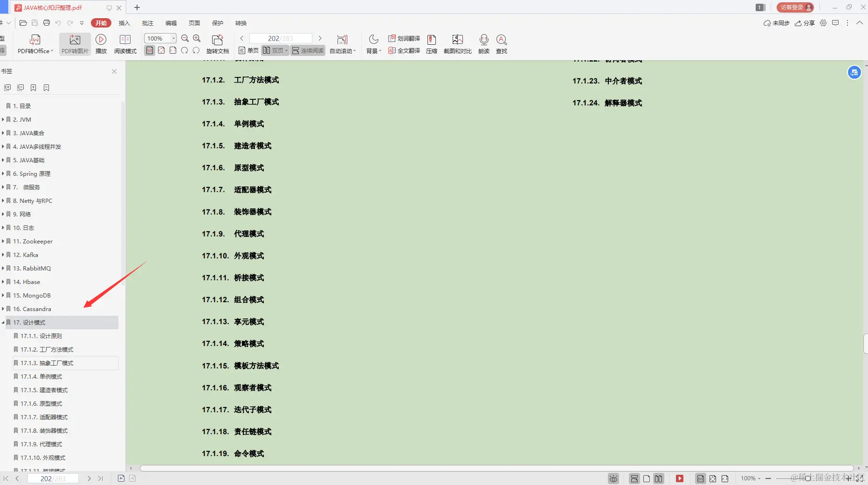The width and height of the screenshot is (868, 485).
Task: Collapse the 17. 设计模式 bookmark node
Action: point(4,322)
